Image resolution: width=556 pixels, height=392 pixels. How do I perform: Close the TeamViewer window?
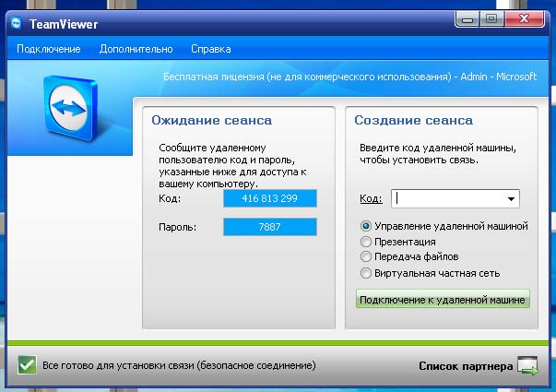[x=524, y=18]
